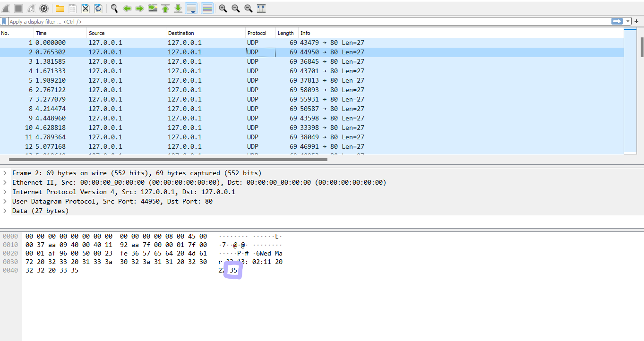Restart the current capture
This screenshot has height=341, width=644.
point(30,8)
